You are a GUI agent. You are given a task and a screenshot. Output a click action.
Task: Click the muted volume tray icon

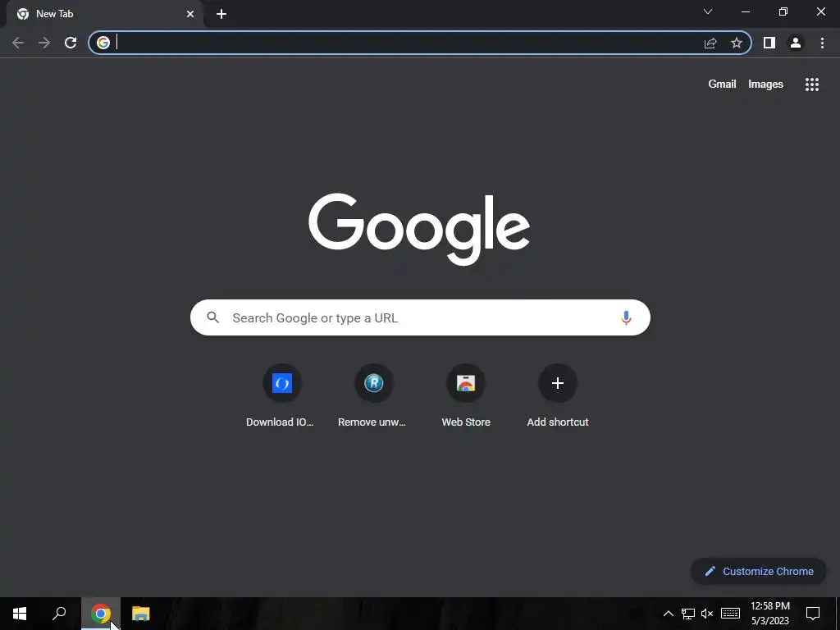click(707, 614)
